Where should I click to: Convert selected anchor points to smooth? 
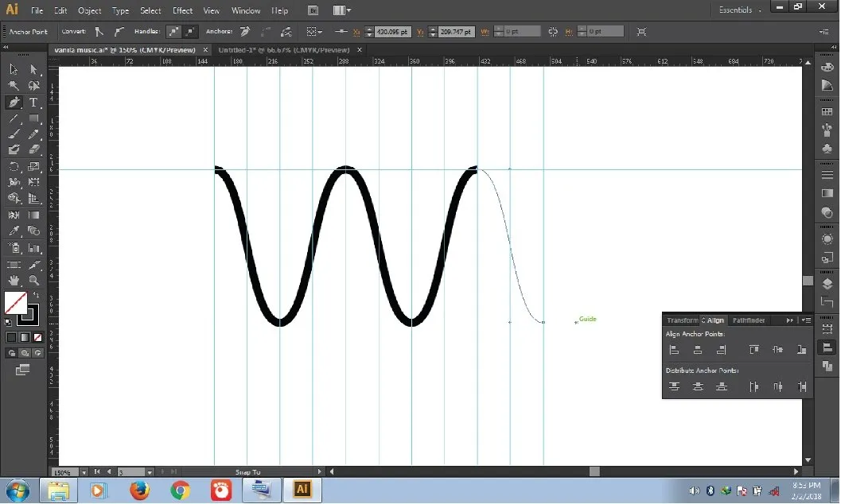click(x=119, y=32)
